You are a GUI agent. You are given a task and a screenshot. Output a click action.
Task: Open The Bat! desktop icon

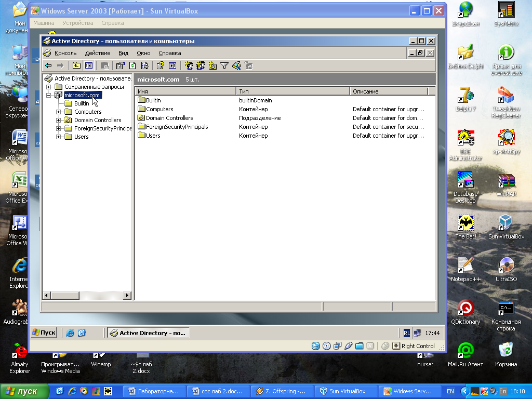tap(465, 227)
